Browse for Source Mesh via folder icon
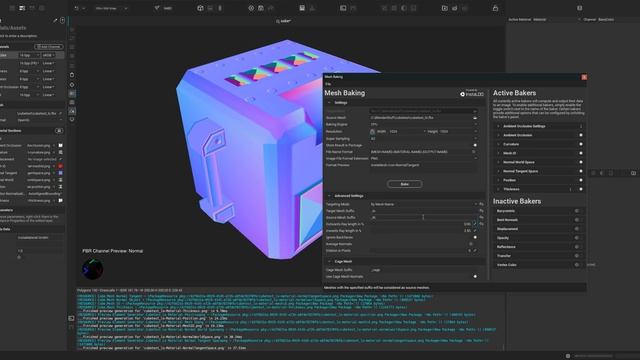Screen dimensions: 640x360 coord(475,118)
